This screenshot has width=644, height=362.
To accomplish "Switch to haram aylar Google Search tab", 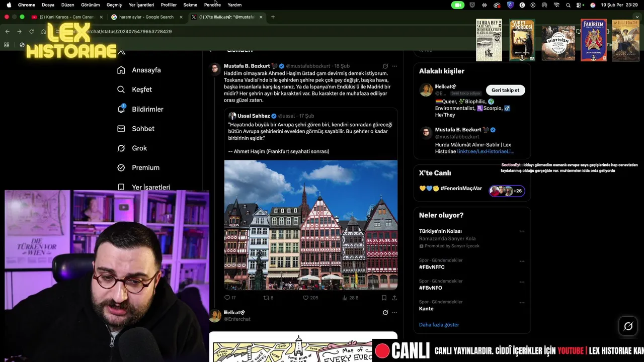I will (145, 17).
